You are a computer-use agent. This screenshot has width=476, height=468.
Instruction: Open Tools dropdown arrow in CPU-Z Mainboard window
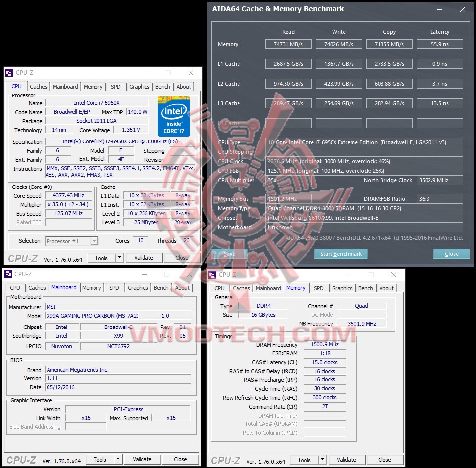[x=118, y=459]
